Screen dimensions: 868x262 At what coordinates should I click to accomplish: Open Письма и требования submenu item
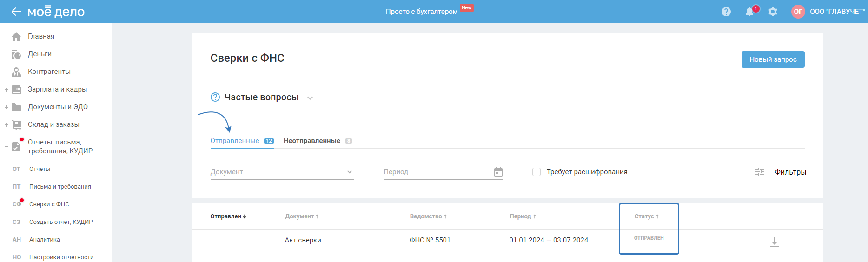click(x=60, y=187)
